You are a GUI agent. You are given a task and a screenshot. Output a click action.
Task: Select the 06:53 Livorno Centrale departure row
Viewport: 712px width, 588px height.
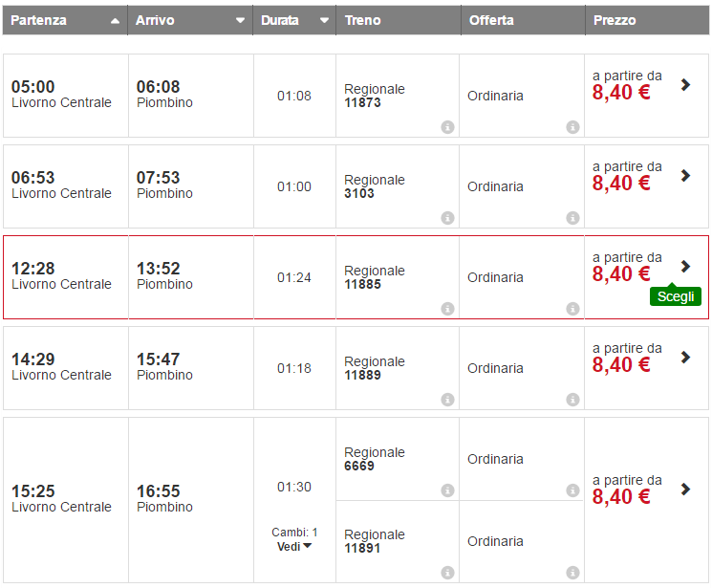click(x=61, y=185)
